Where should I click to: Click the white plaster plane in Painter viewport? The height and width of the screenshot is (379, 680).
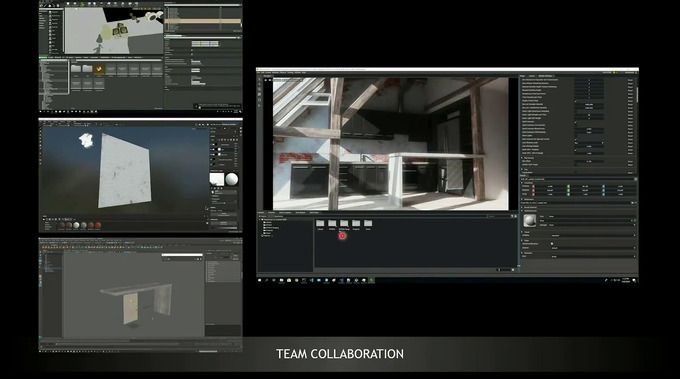coord(124,170)
